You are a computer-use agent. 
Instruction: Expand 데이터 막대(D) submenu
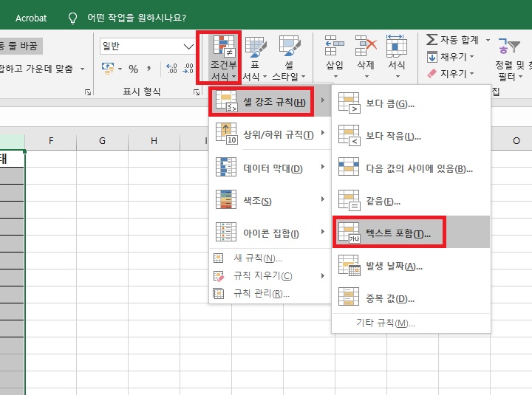270,168
